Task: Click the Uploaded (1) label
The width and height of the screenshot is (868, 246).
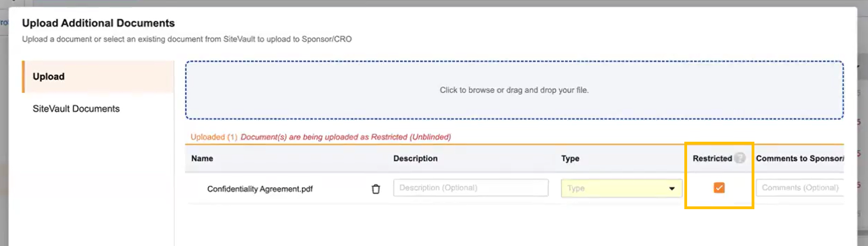Action: (x=214, y=137)
